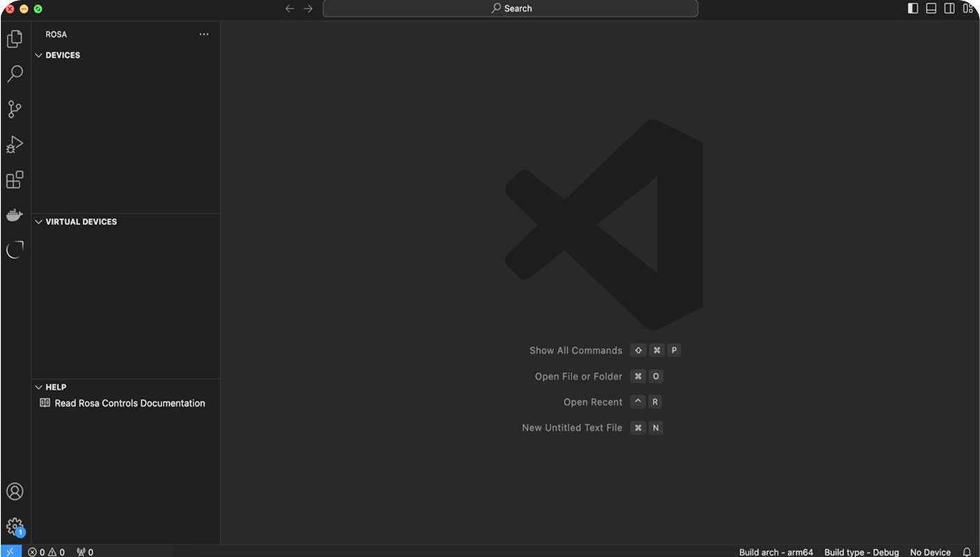This screenshot has width=980, height=557.
Task: Click the book icon beside Rosa Controls Documentation
Action: [x=45, y=403]
